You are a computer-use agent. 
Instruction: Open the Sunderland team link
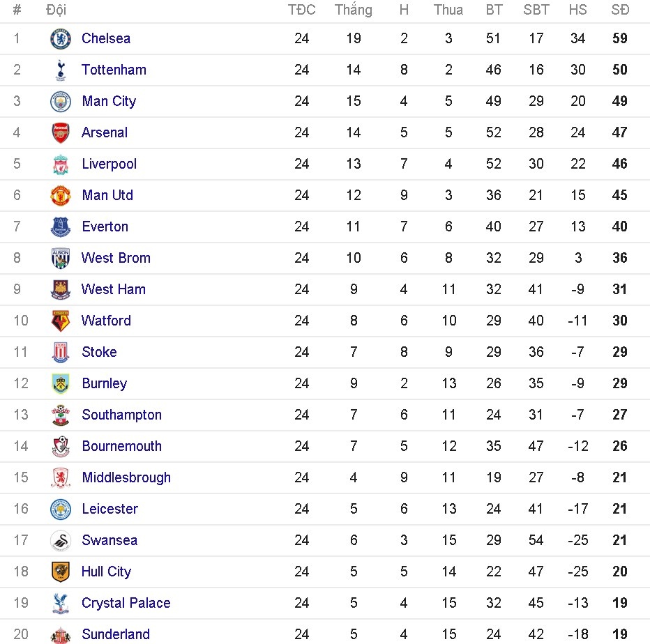[x=116, y=634]
